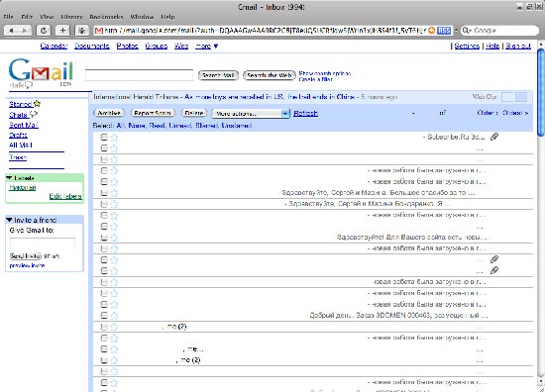Click the blue RSS badge
This screenshot has width=545, height=392.
(x=444, y=31)
